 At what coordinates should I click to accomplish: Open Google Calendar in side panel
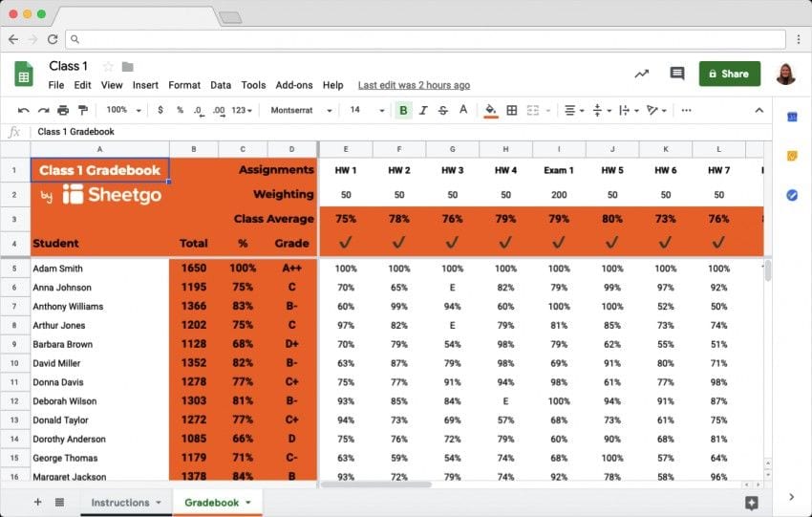click(x=792, y=118)
